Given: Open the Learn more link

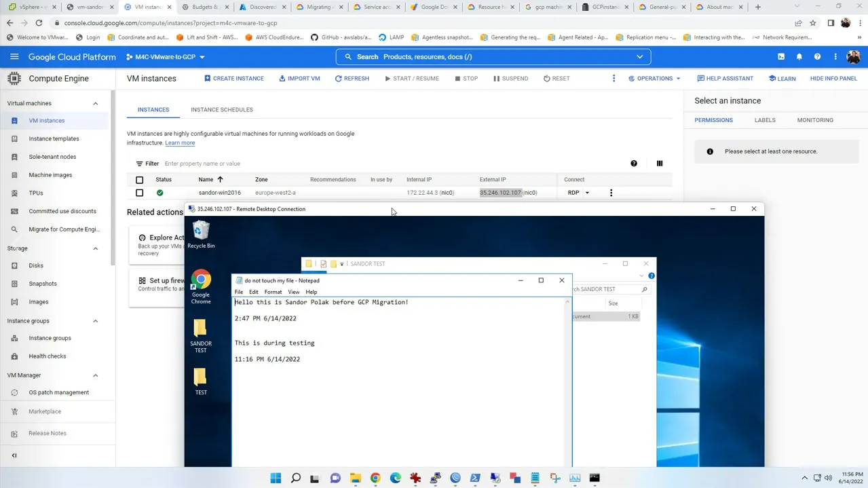Looking at the screenshot, I should (180, 143).
